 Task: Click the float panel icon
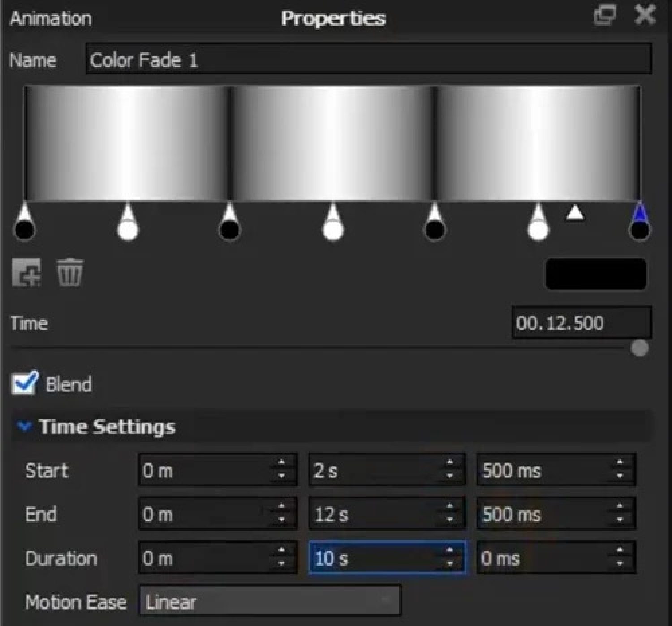pyautogui.click(x=604, y=16)
